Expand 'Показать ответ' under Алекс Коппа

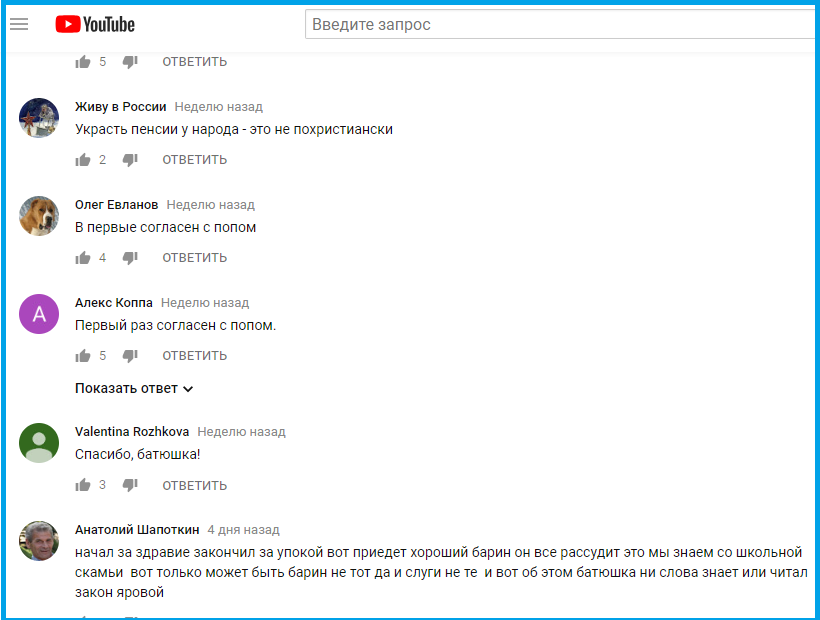tap(134, 388)
